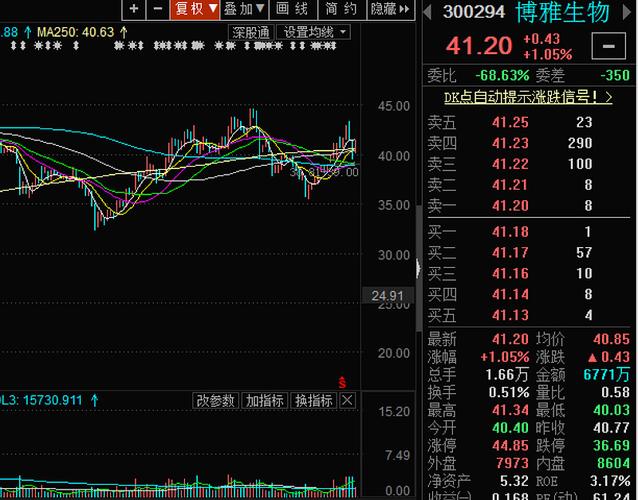Click 内盘 value 8604
Screen dimensions: 638x500
tap(614, 463)
